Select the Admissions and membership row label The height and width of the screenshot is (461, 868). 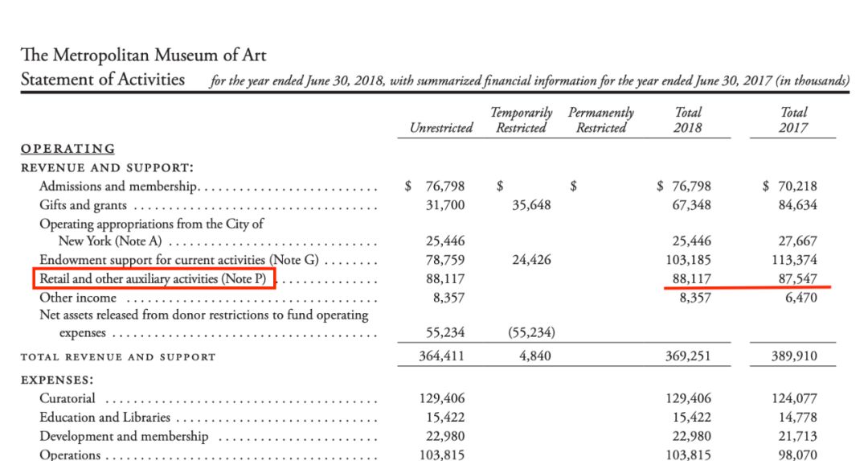coord(118,187)
